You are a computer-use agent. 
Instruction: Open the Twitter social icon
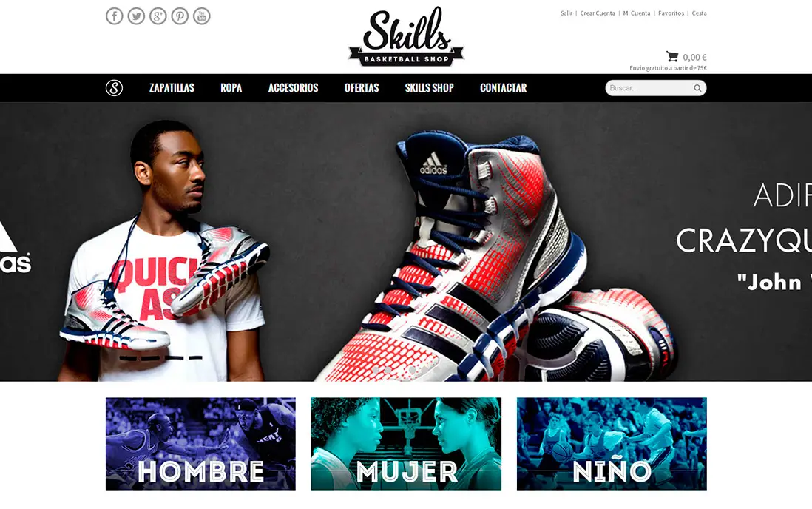click(136, 16)
